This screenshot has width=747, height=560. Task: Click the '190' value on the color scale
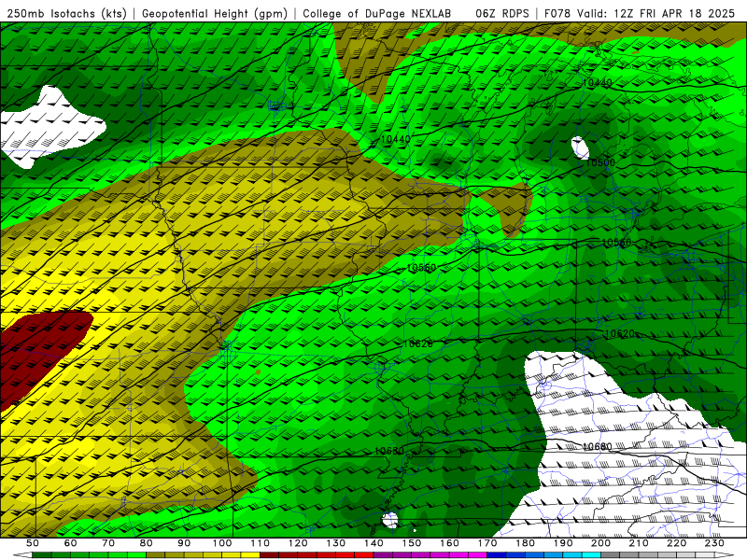point(563,543)
